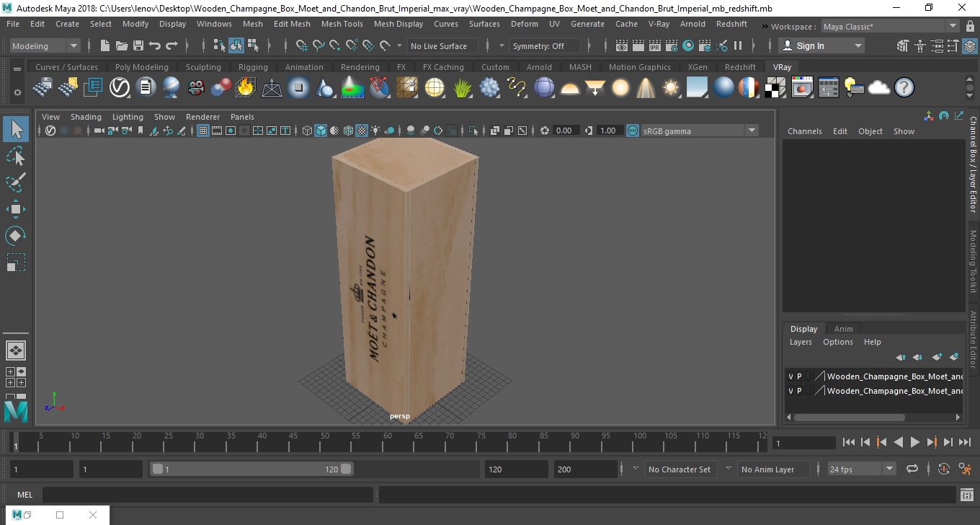Select the Scale tool
This screenshot has height=525, width=980.
[16, 262]
